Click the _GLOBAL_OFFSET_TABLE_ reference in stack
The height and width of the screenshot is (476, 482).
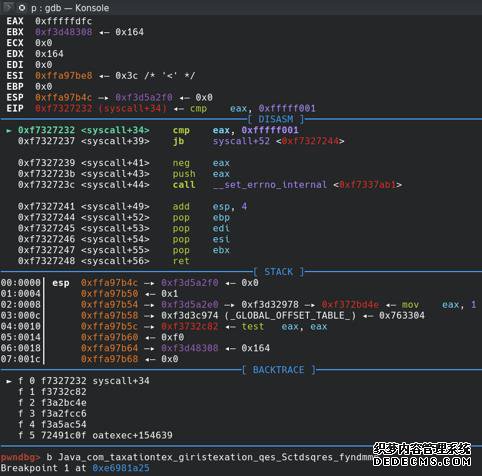pyautogui.click(x=290, y=315)
